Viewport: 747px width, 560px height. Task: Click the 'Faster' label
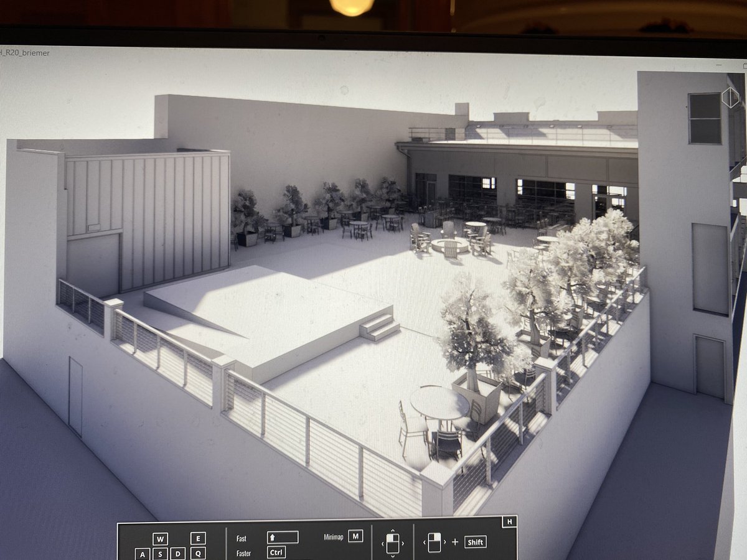(x=245, y=553)
